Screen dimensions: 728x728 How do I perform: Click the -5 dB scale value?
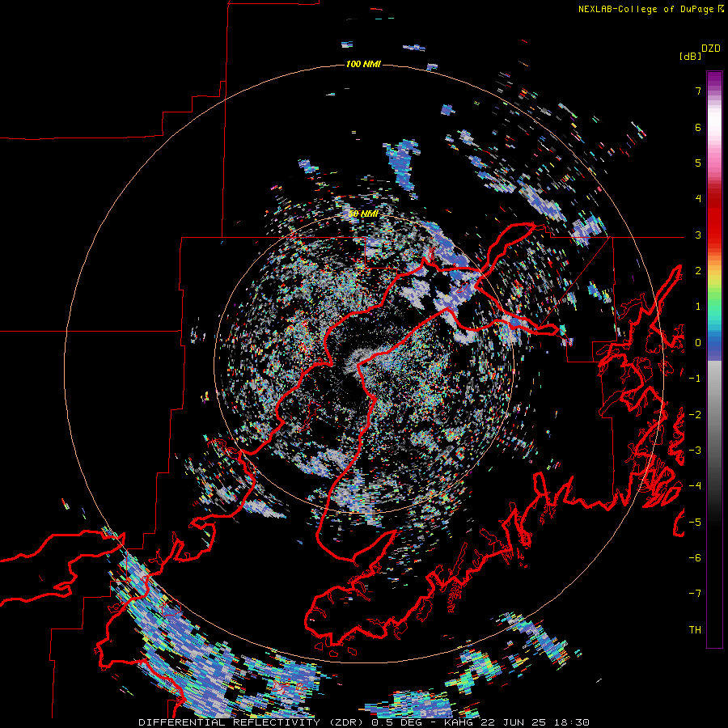pos(695,523)
